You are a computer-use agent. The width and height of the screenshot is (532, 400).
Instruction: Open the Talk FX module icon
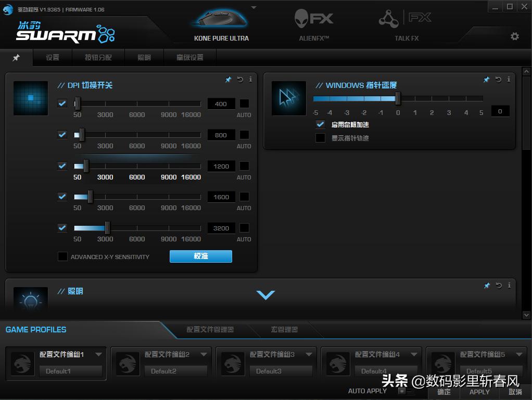coord(405,18)
